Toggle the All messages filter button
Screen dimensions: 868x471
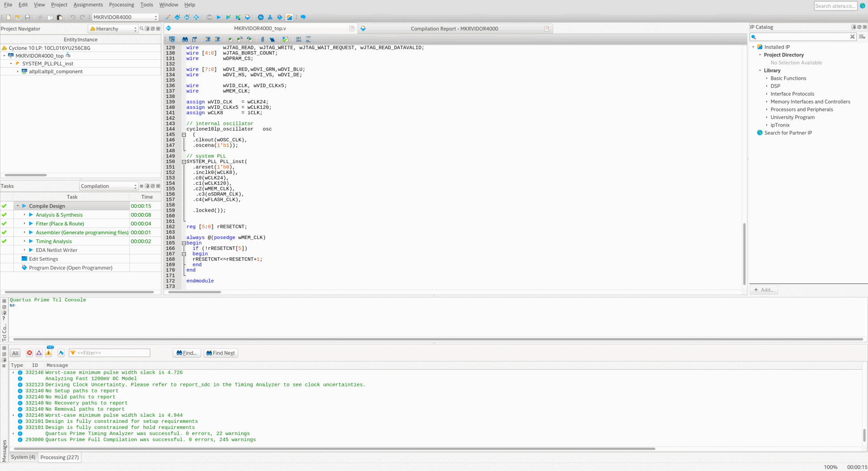(15, 353)
